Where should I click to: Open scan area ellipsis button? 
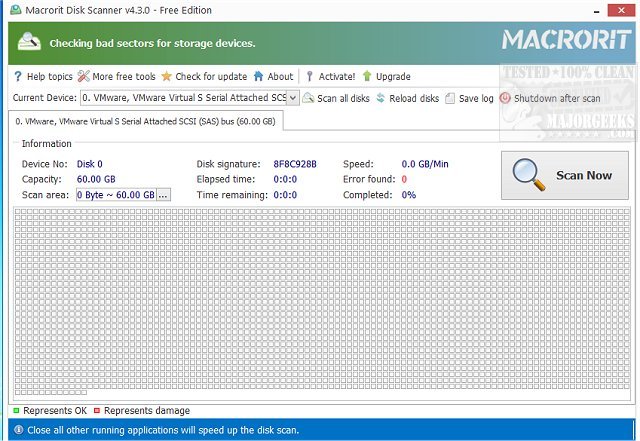[x=163, y=195]
